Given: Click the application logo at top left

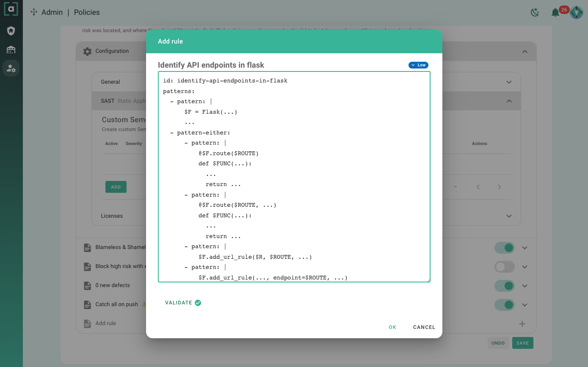Looking at the screenshot, I should coord(11,9).
